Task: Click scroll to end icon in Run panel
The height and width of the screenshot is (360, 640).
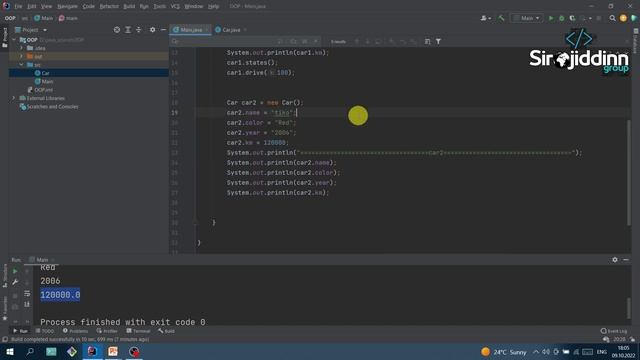Action: tap(27, 304)
